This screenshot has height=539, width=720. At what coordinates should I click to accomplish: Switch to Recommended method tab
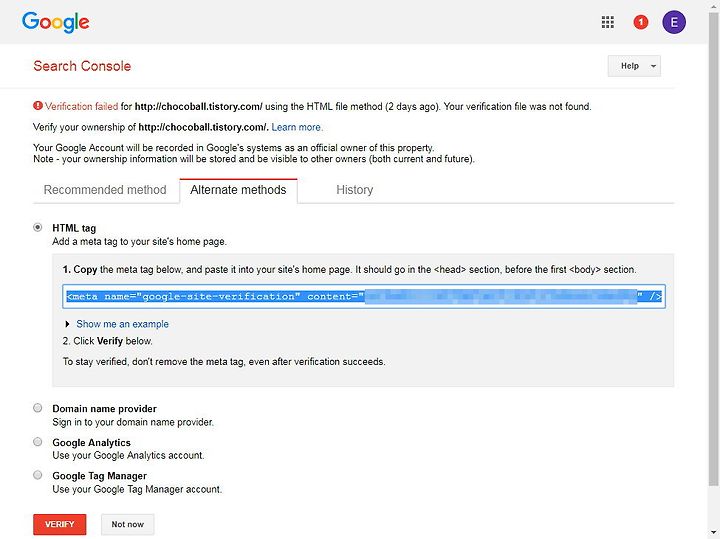(105, 190)
